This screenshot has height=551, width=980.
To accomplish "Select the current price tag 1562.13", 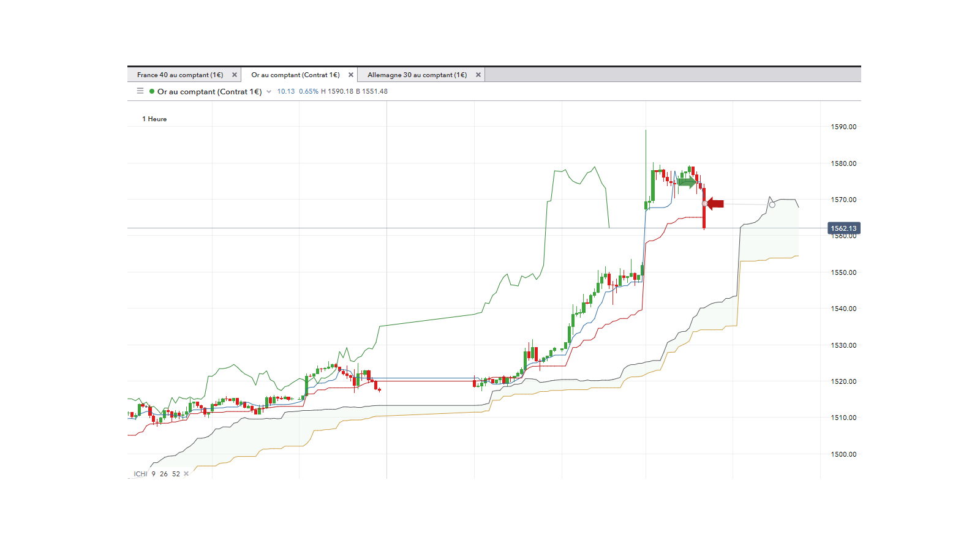I will coord(843,228).
